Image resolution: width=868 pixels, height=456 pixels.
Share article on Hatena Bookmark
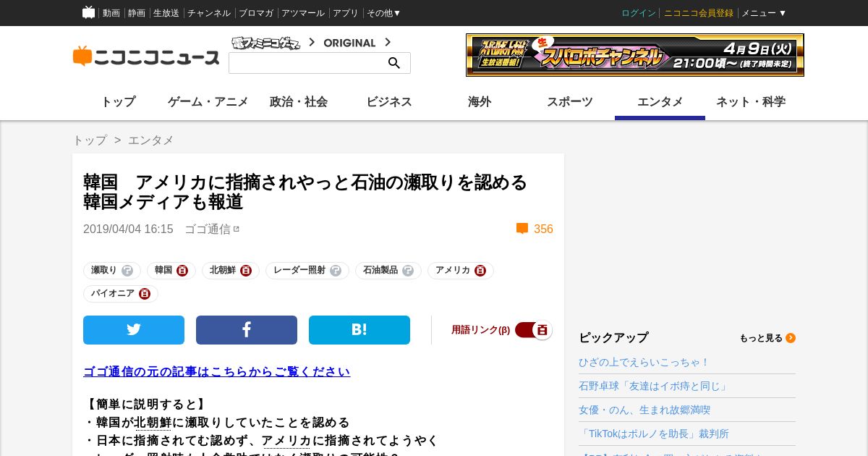click(359, 330)
